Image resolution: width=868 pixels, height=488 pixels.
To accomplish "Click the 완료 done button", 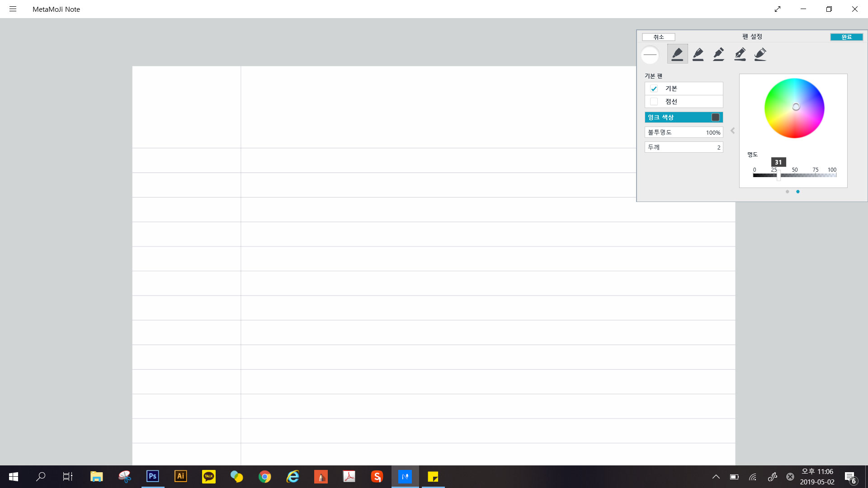I will click(x=846, y=37).
